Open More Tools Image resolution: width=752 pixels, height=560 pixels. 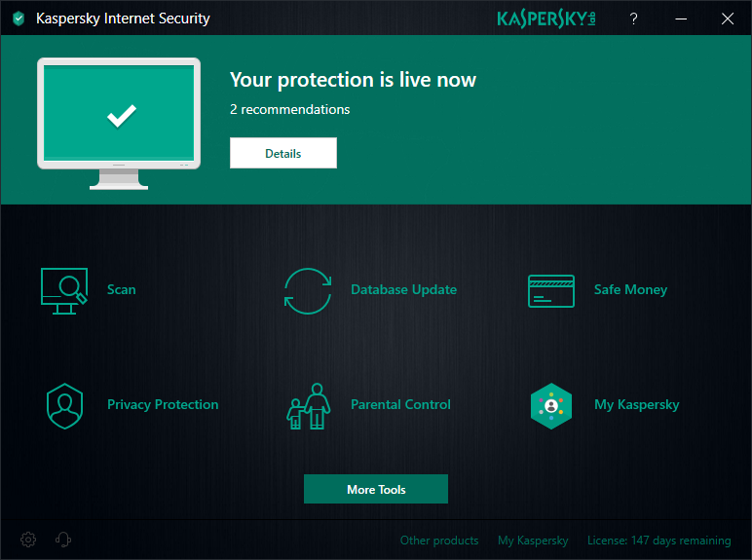tap(376, 489)
